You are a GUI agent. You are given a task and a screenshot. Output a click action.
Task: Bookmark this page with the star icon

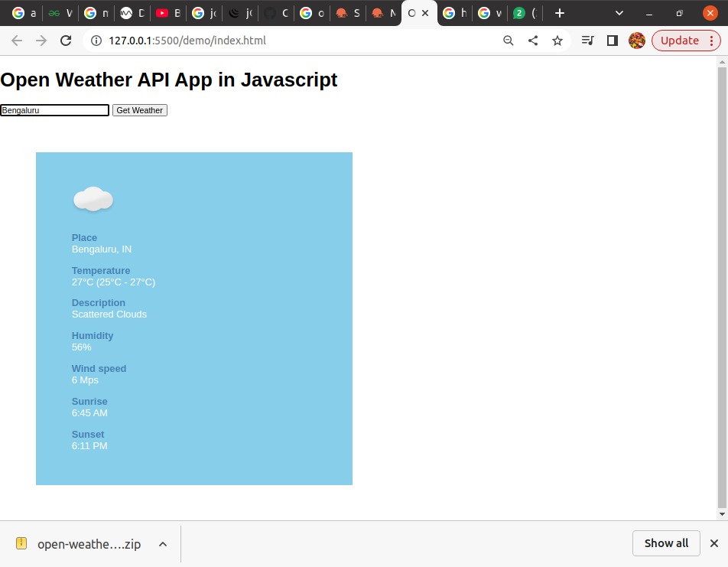[557, 41]
